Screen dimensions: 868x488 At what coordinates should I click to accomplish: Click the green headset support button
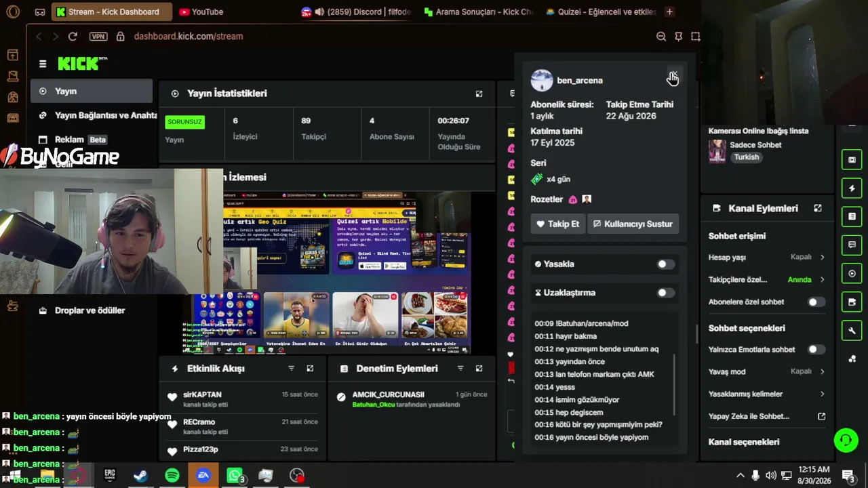click(846, 441)
